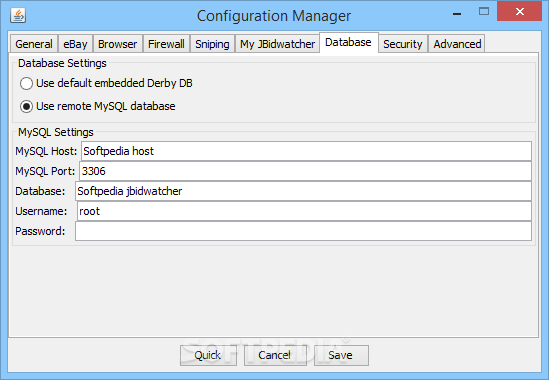
Task: Click the MySQL Port label
Action: (45, 171)
